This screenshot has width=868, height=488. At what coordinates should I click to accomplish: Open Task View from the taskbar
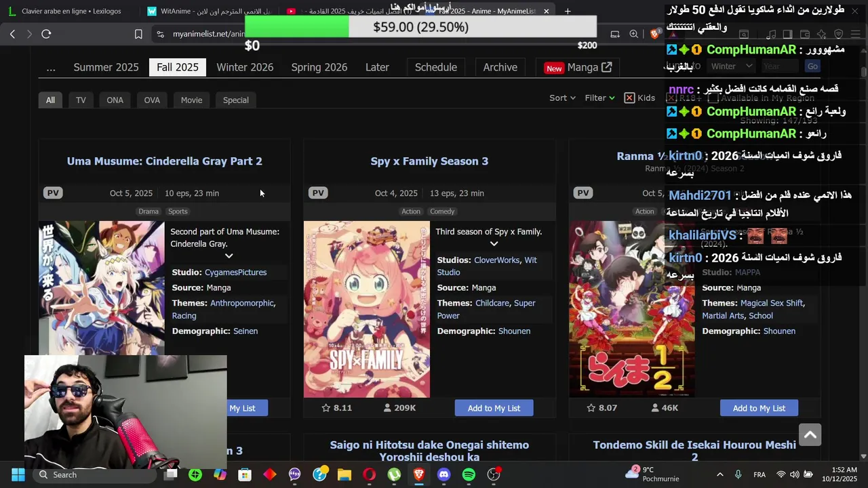point(170,474)
